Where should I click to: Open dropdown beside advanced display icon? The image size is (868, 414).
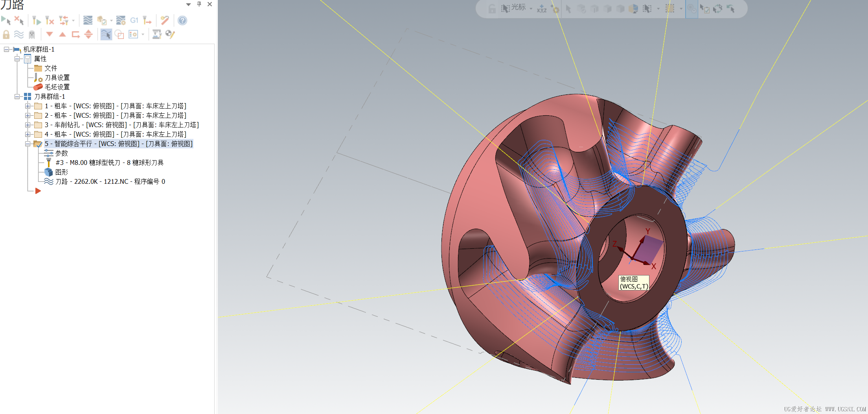(143, 35)
